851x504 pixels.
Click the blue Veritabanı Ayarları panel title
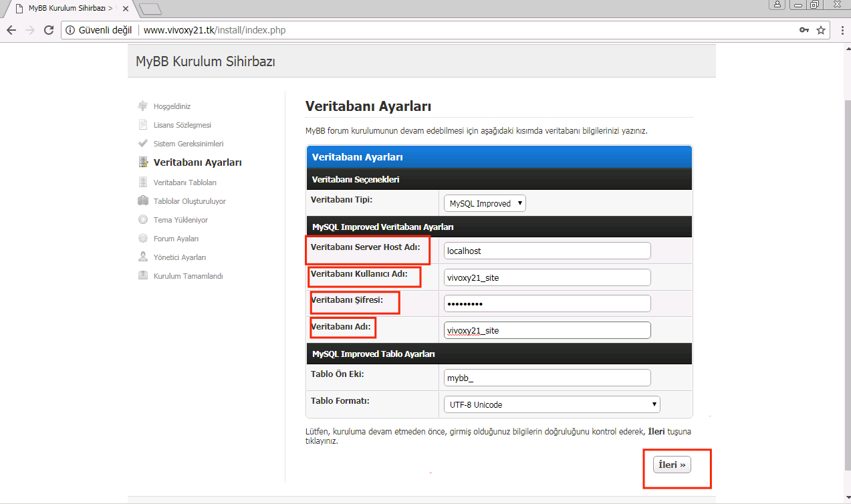tap(358, 157)
